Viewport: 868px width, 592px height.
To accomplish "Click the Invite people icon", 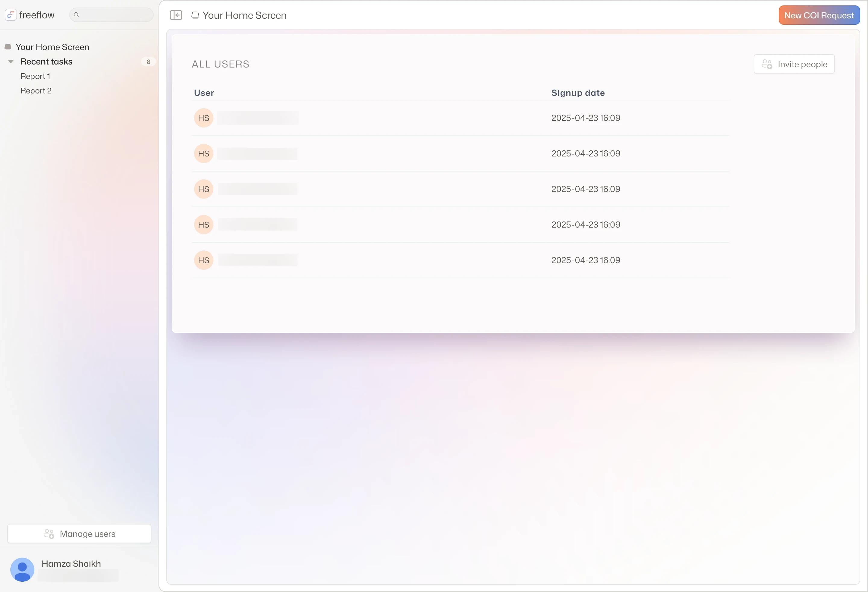I will 767,64.
